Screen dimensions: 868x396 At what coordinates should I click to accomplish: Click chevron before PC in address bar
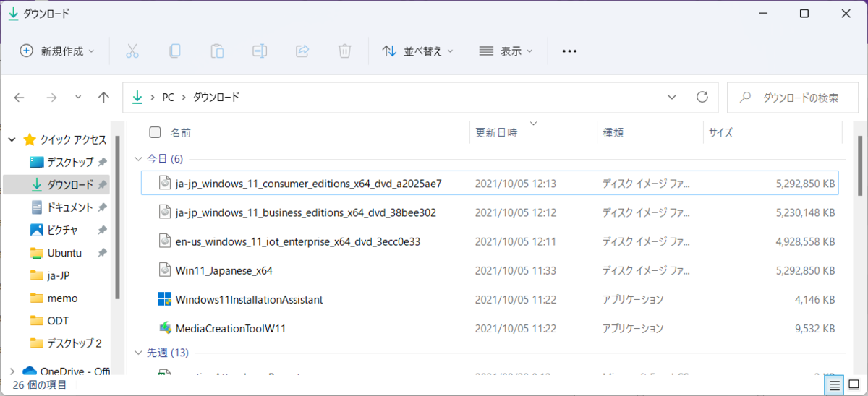point(153,97)
